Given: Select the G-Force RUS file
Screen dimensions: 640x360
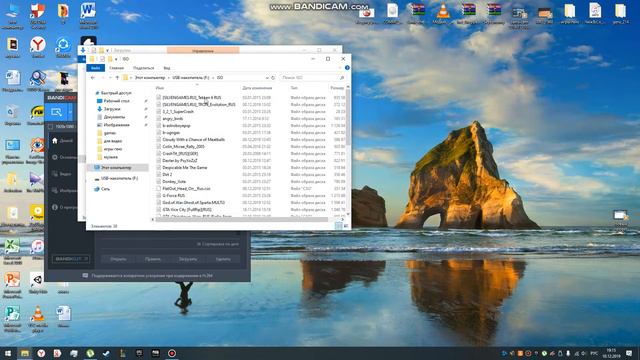Looking at the screenshot, I should pos(173,196).
